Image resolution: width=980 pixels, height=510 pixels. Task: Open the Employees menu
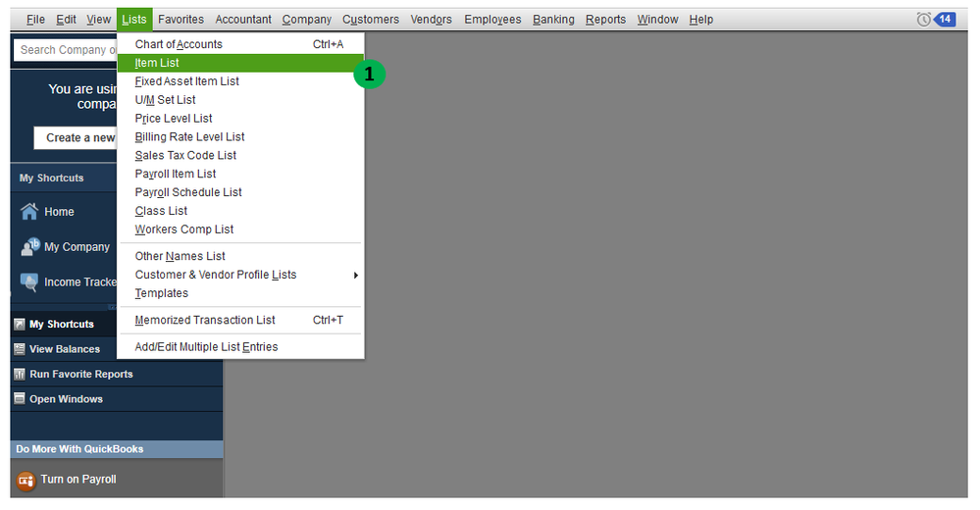point(492,20)
